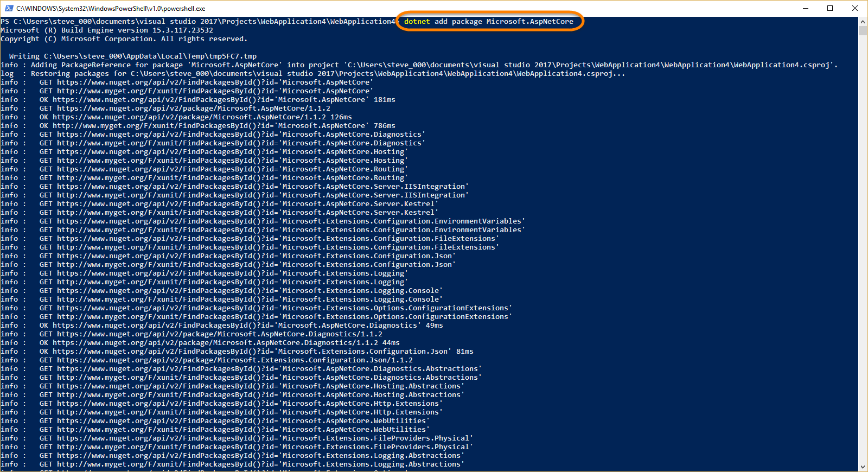Click the 'dotnet add package Microsoft.AspNetCore' command

(x=488, y=22)
